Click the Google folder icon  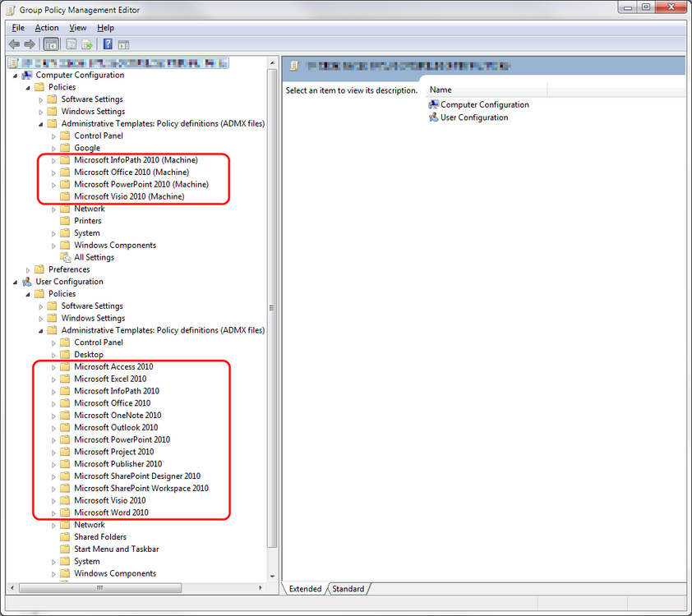[x=65, y=148]
